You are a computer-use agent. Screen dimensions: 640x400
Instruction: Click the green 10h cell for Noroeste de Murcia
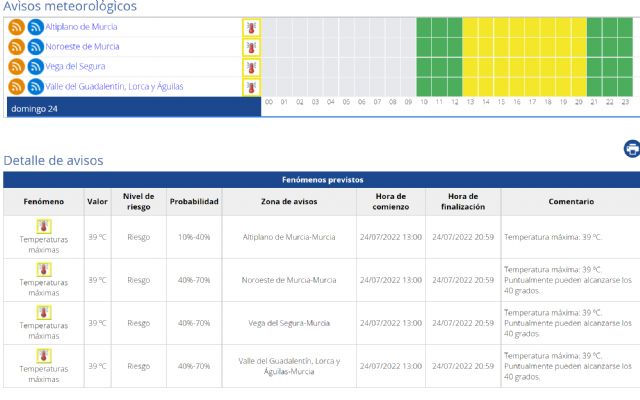tap(424, 47)
